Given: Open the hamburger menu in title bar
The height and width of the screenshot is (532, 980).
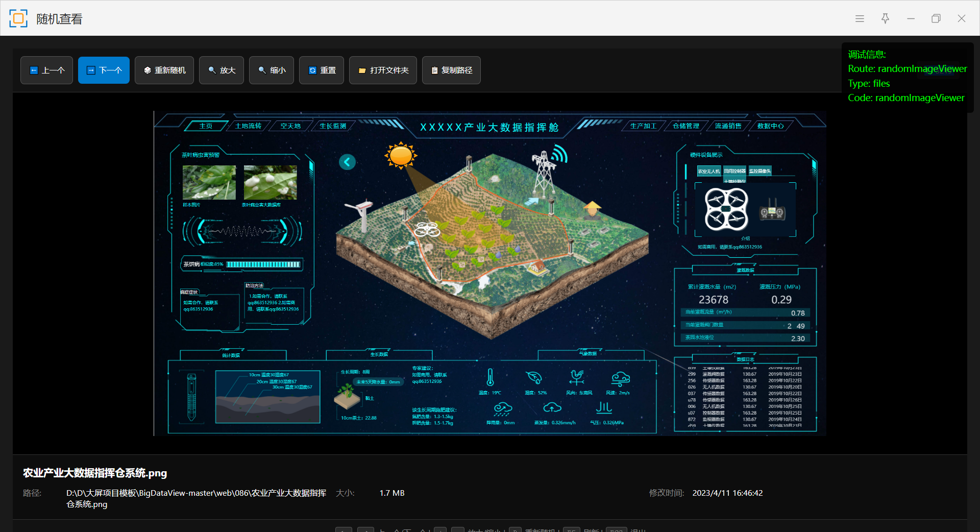Looking at the screenshot, I should pyautogui.click(x=860, y=18).
